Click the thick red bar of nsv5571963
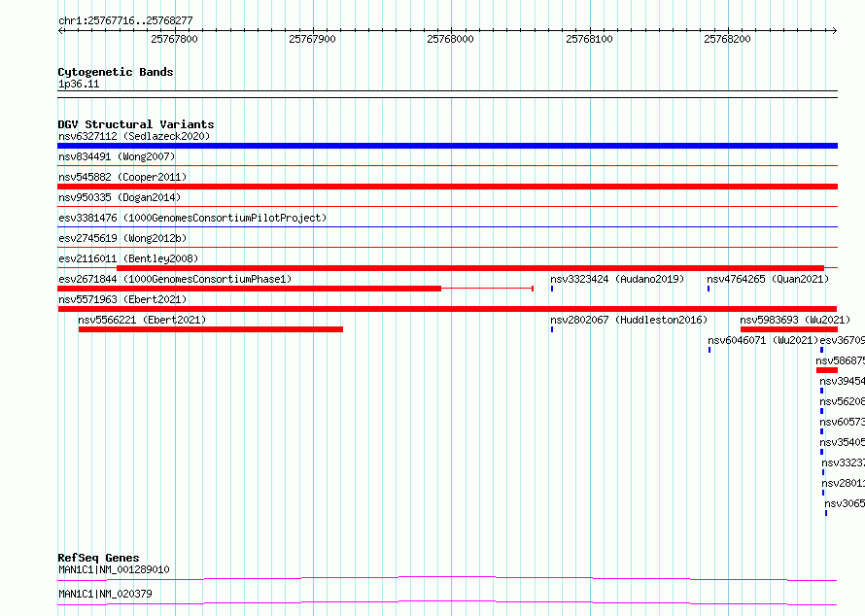 [447, 309]
